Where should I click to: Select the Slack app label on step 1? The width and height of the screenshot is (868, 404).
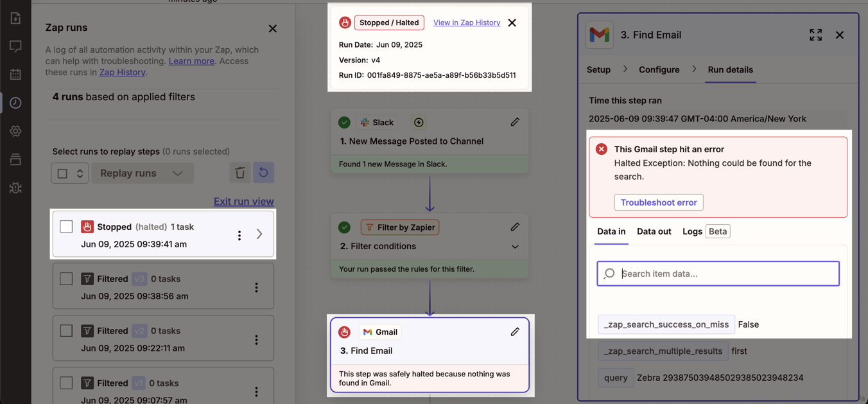[377, 122]
